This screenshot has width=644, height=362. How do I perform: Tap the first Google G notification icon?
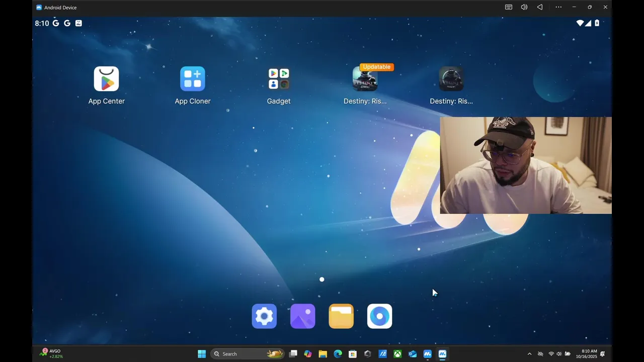coord(56,23)
